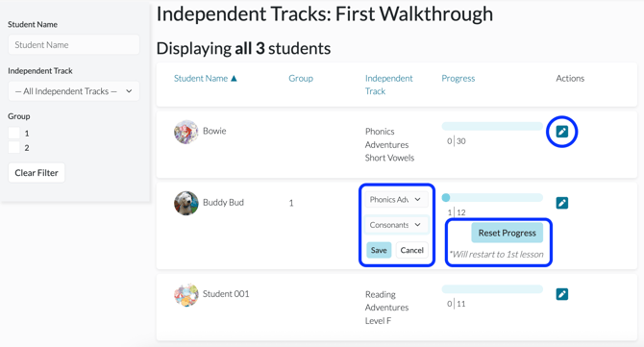
Task: Sort by the Progress column header
Action: click(x=458, y=79)
